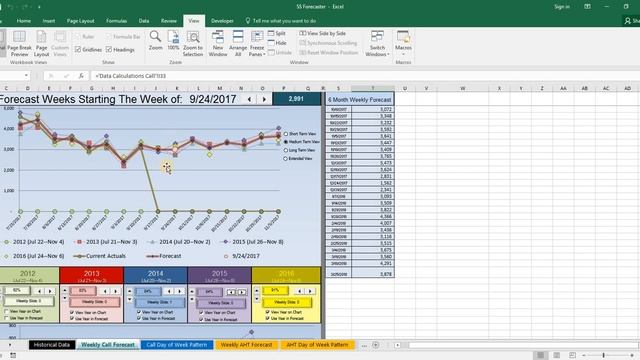This screenshot has height=360, width=640.
Task: Click 2016 Weekly Slide button
Action: pos(287,302)
